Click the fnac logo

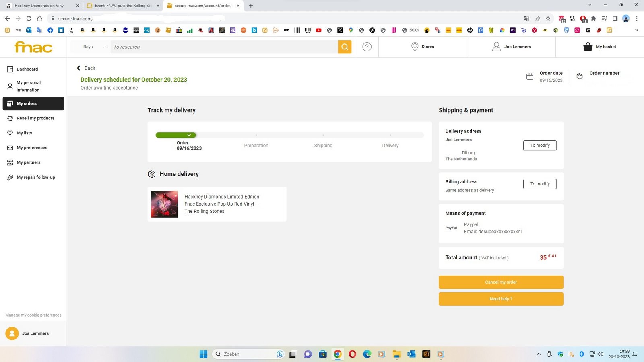pos(33,47)
